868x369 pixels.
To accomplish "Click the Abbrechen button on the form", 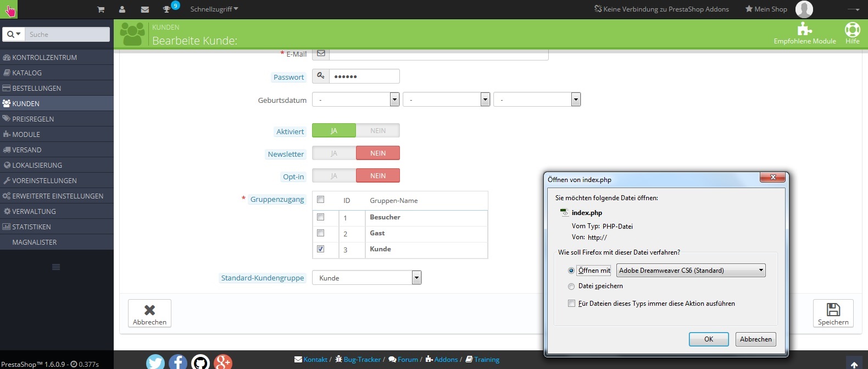I will pyautogui.click(x=149, y=313).
